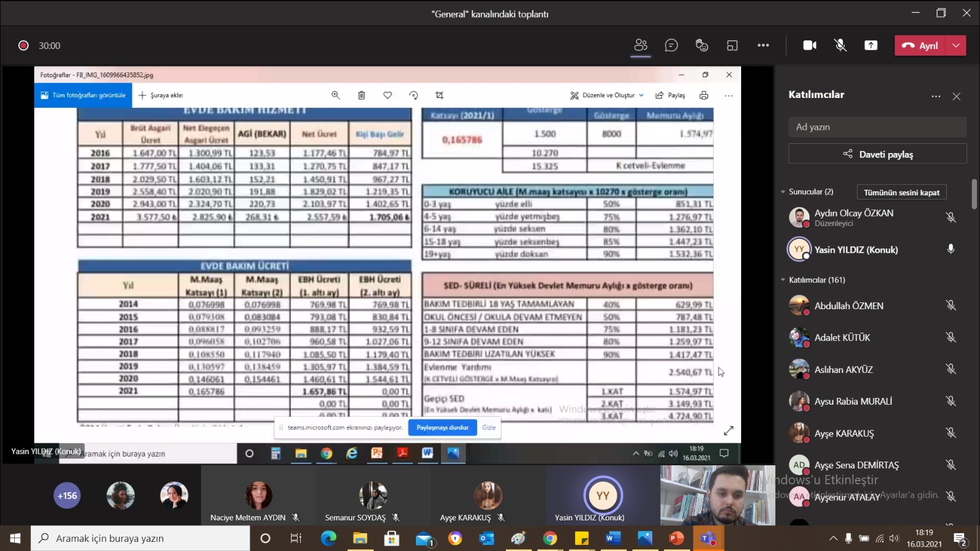Open the participants panel icon
The width and height of the screenshot is (980, 551).
click(x=641, y=45)
